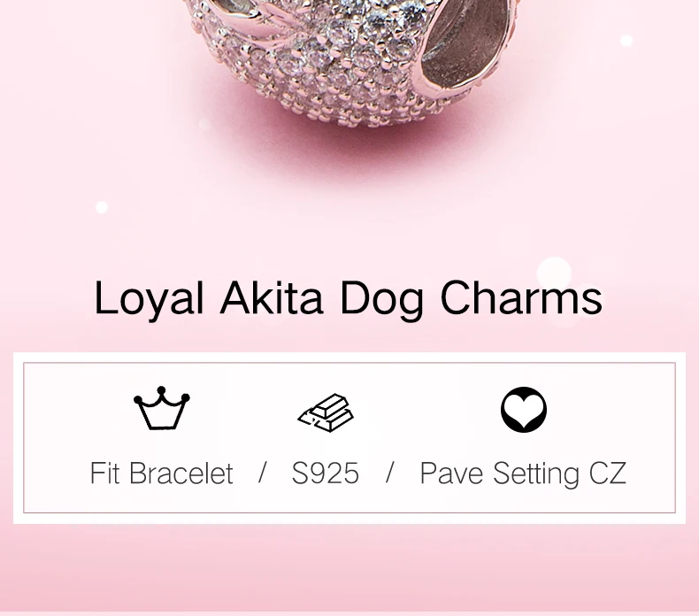Click slash separator before Pave Setting CZ
This screenshot has height=616, width=699.
click(x=389, y=472)
